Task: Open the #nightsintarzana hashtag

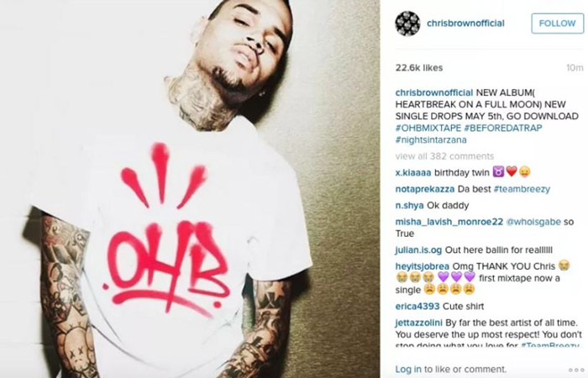Action: point(431,140)
